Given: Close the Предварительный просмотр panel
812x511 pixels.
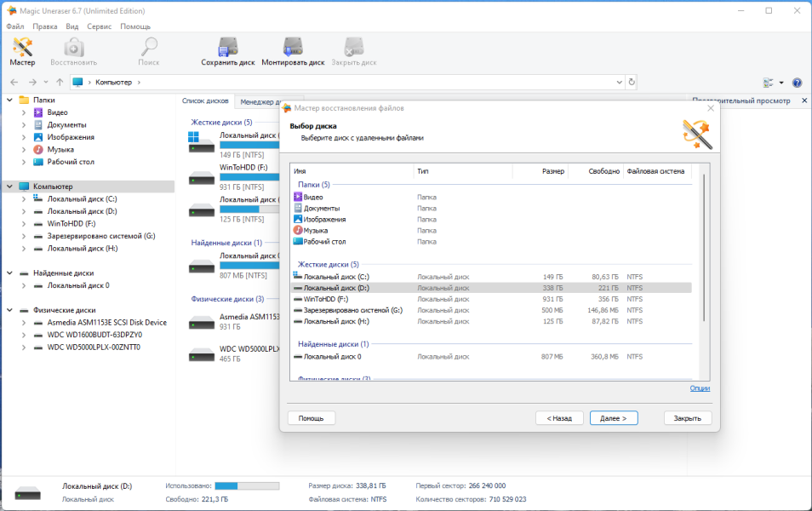Looking at the screenshot, I should (804, 100).
